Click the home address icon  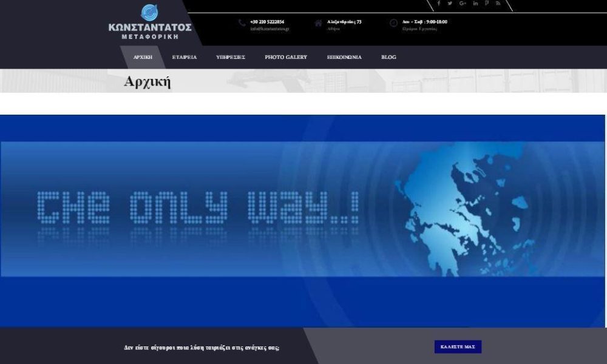(318, 23)
